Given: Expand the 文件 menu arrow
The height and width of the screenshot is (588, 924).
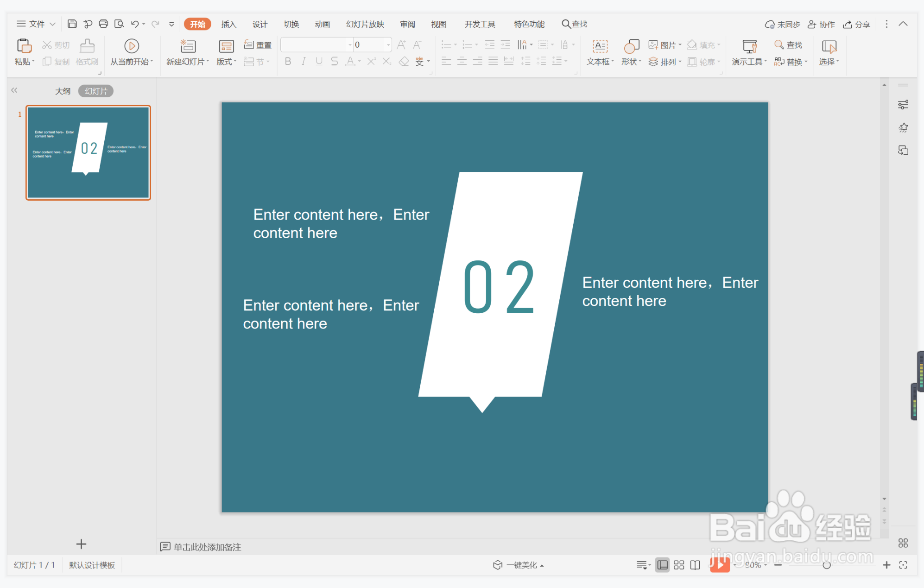Looking at the screenshot, I should pos(52,24).
